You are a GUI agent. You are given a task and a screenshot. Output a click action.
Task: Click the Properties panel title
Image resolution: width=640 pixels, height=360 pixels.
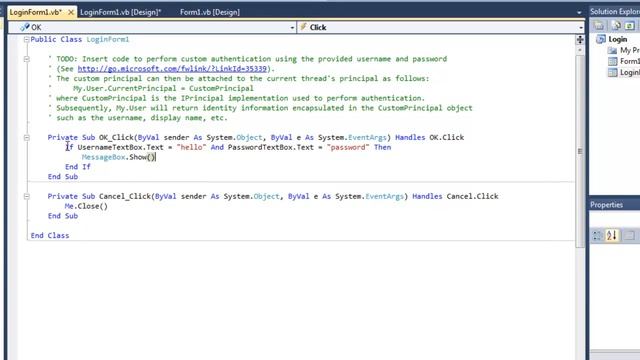tap(607, 205)
